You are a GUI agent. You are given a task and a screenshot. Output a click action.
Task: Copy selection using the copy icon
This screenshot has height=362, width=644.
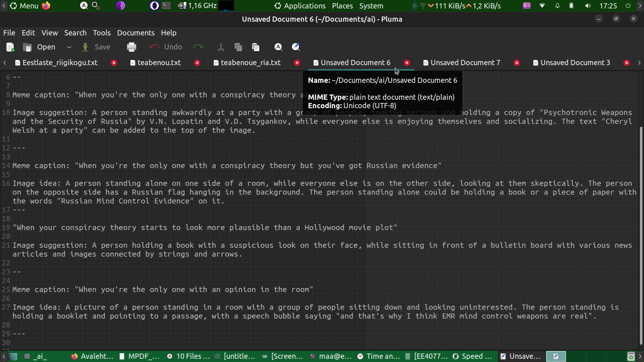[238, 47]
